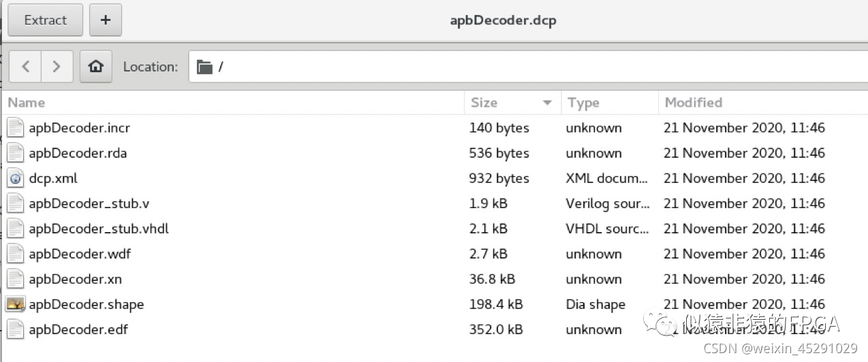
Task: Click the Extract button
Action: 45,20
